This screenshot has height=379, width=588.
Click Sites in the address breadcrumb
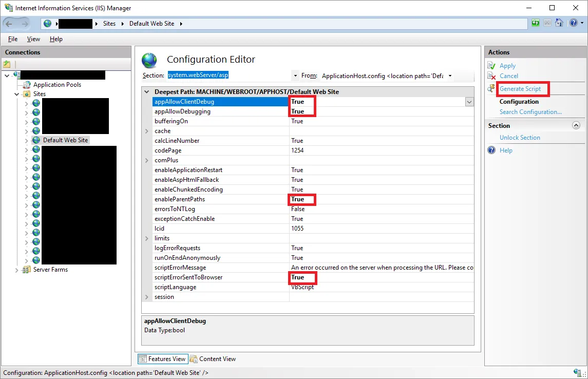[x=109, y=24]
